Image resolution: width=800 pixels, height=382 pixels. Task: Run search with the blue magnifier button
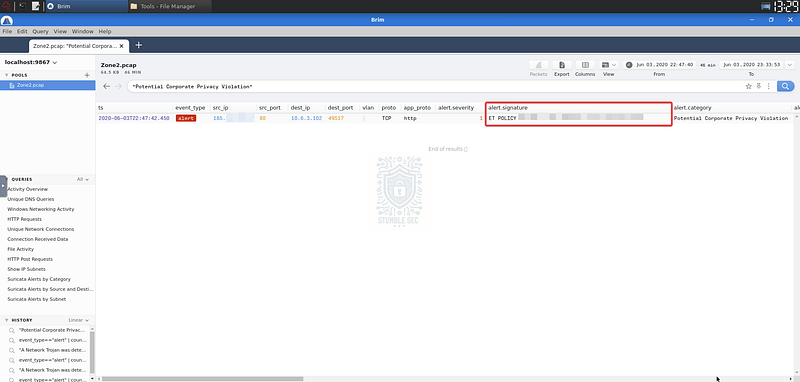786,86
